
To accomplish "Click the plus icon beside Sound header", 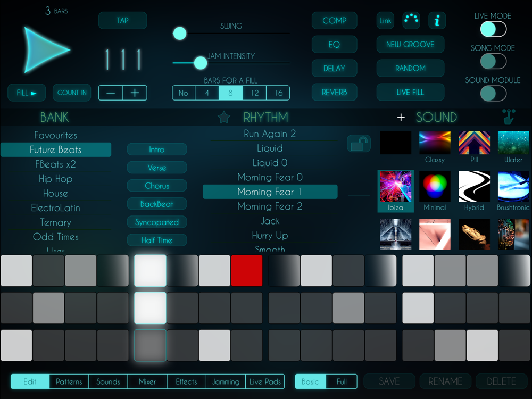I will (x=401, y=117).
